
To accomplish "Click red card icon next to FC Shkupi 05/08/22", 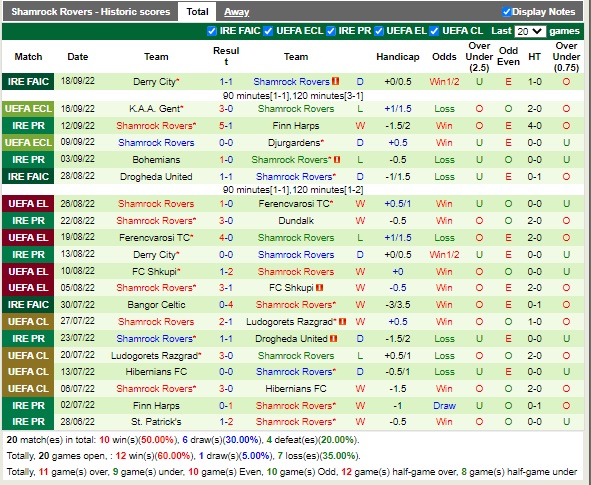I will click(320, 288).
